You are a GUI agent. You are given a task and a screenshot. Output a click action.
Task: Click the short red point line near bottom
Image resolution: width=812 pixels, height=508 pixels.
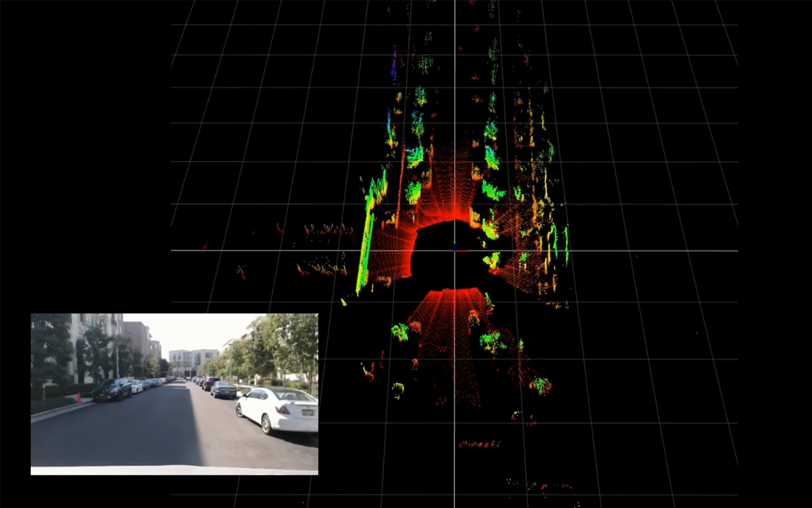tap(480, 445)
